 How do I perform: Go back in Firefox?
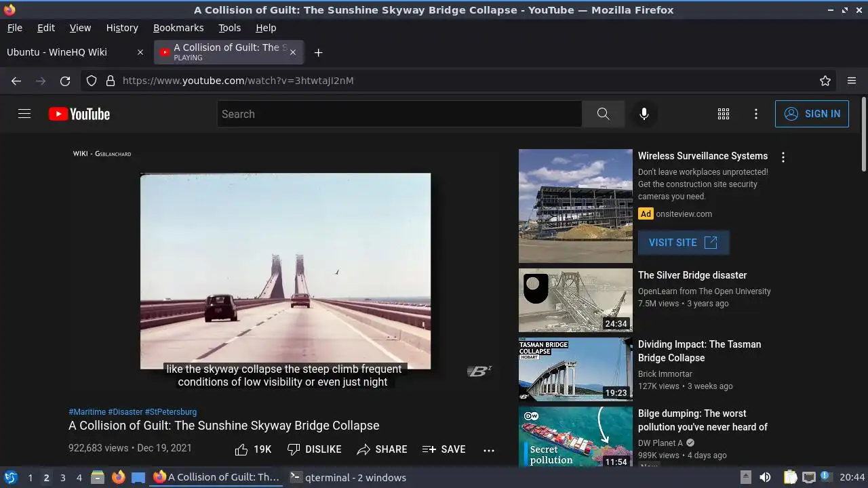click(16, 81)
